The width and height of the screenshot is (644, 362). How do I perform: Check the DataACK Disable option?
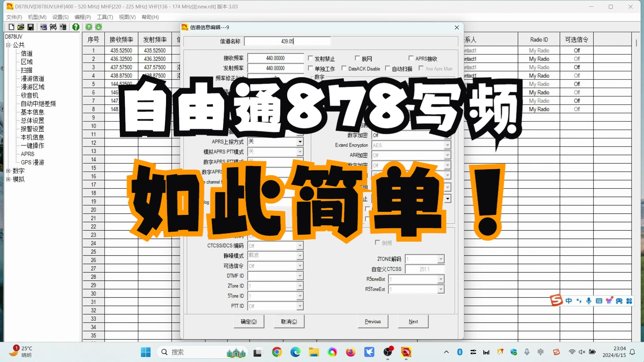pos(344,68)
